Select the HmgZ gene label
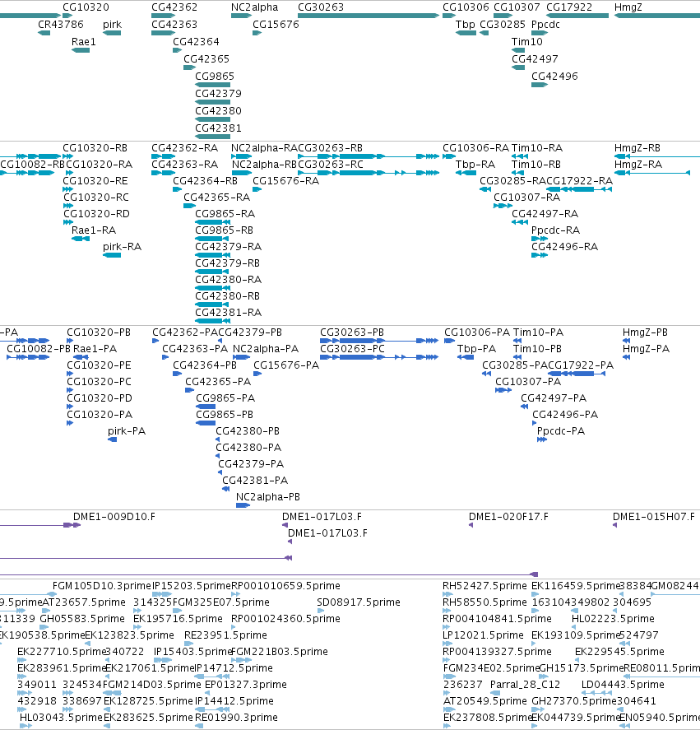Viewport: 700px width, 730px height. [x=628, y=7]
